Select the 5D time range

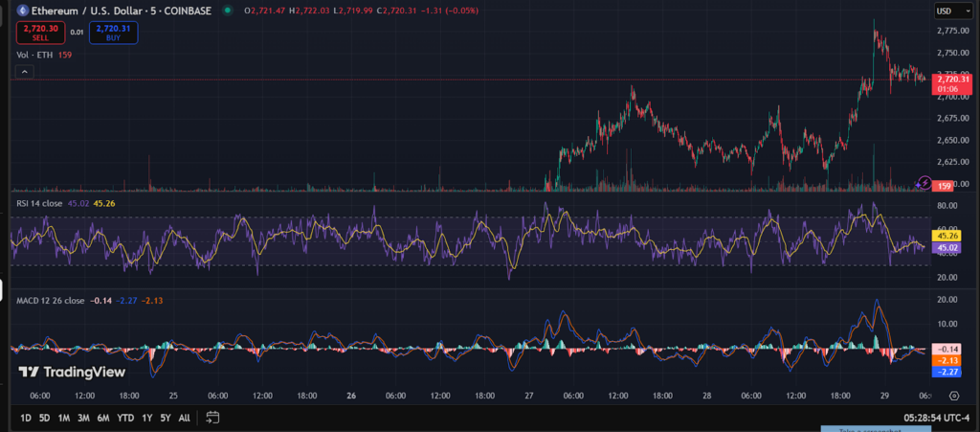[x=44, y=418]
